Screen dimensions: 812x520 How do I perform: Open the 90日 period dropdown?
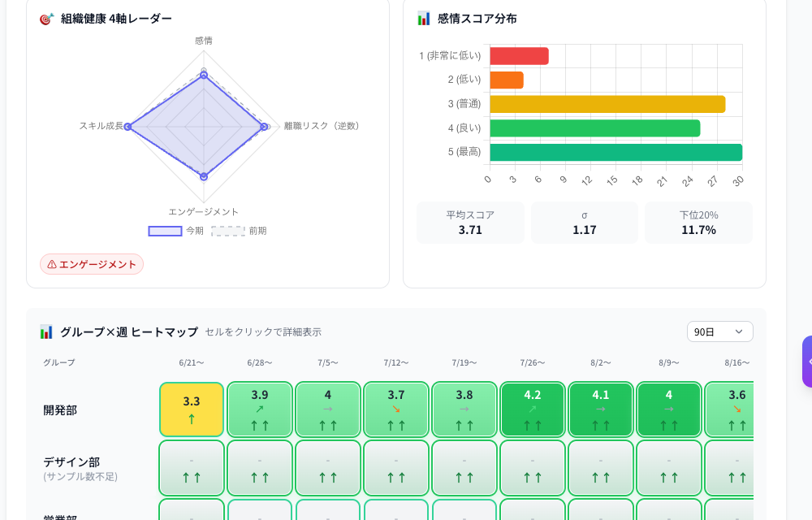719,332
